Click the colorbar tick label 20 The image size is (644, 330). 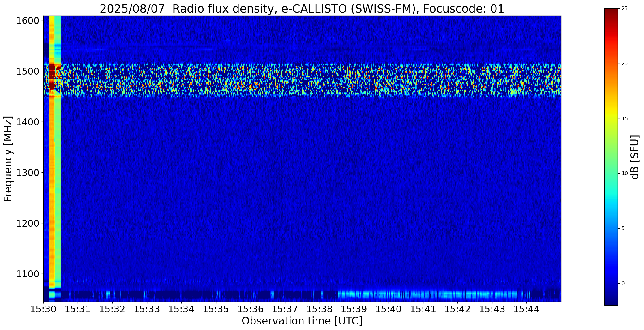coord(625,63)
